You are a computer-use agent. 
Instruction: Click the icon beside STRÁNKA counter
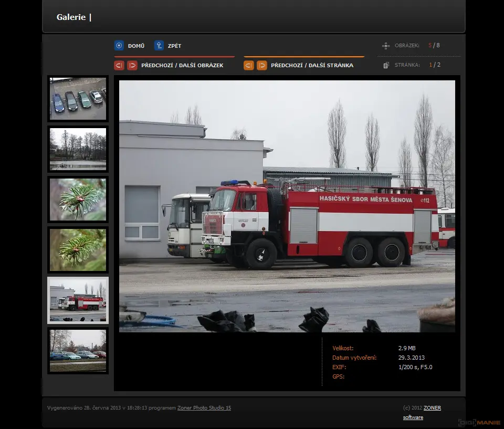tap(386, 66)
